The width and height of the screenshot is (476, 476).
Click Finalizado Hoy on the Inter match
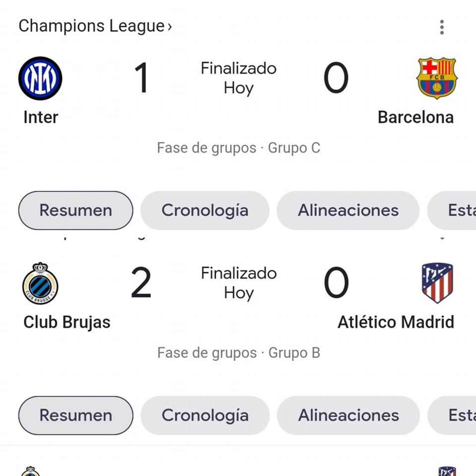[x=238, y=78]
